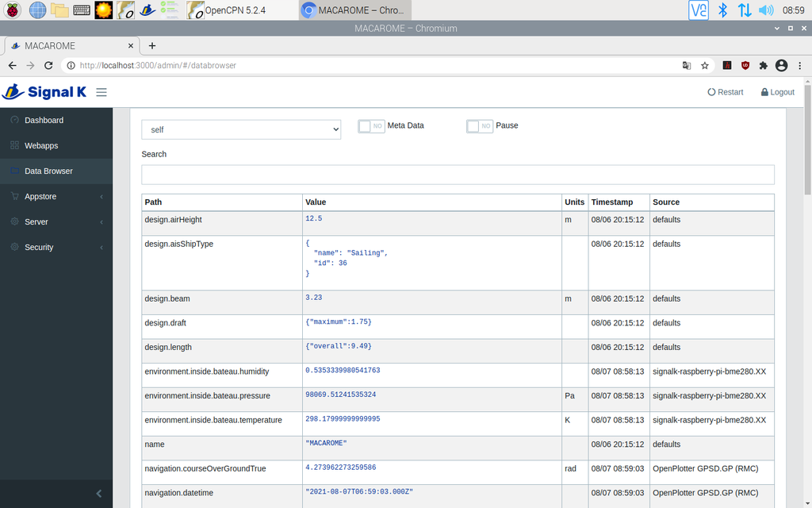The width and height of the screenshot is (812, 508).
Task: Switch to the MACAROME browser tab
Action: click(x=72, y=45)
